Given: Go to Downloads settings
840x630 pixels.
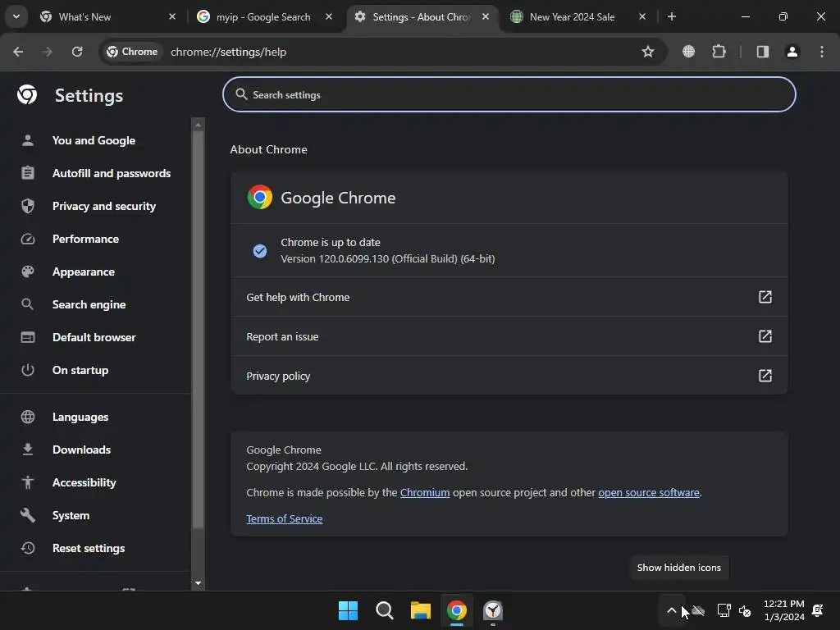Looking at the screenshot, I should (x=81, y=450).
